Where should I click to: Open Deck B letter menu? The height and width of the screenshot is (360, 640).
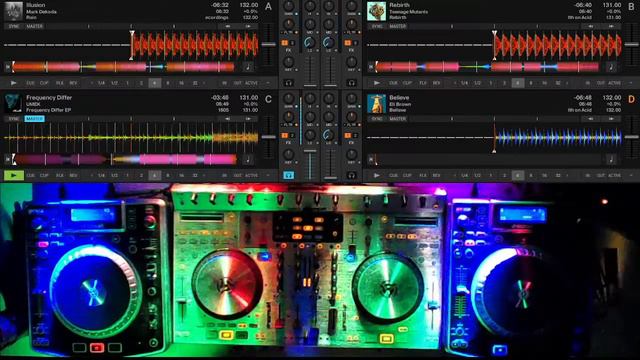click(631, 7)
